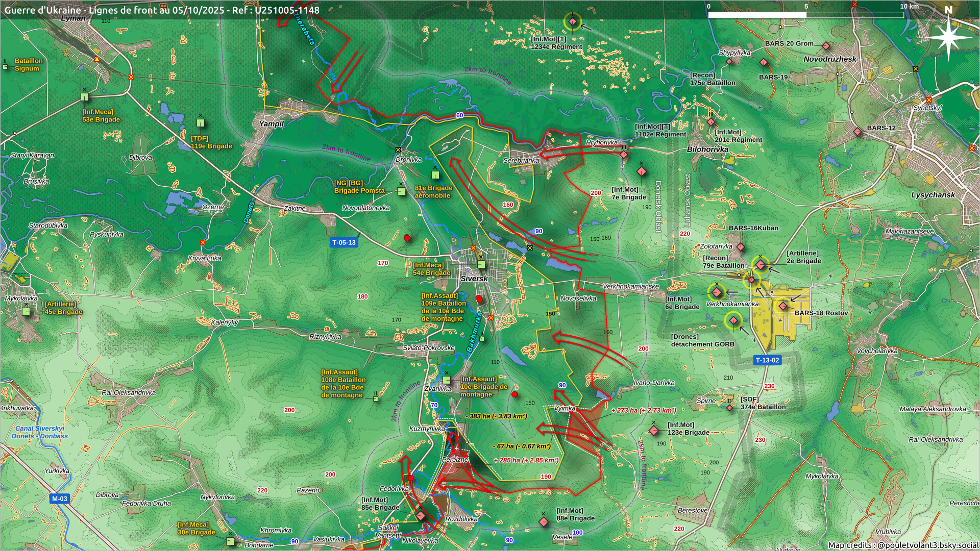Click the T-05-13 road shield
This screenshot has height=551, width=980.
(344, 242)
